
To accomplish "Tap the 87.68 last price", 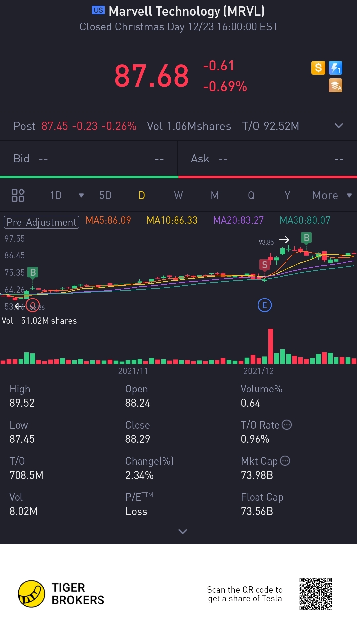I will 151,76.
